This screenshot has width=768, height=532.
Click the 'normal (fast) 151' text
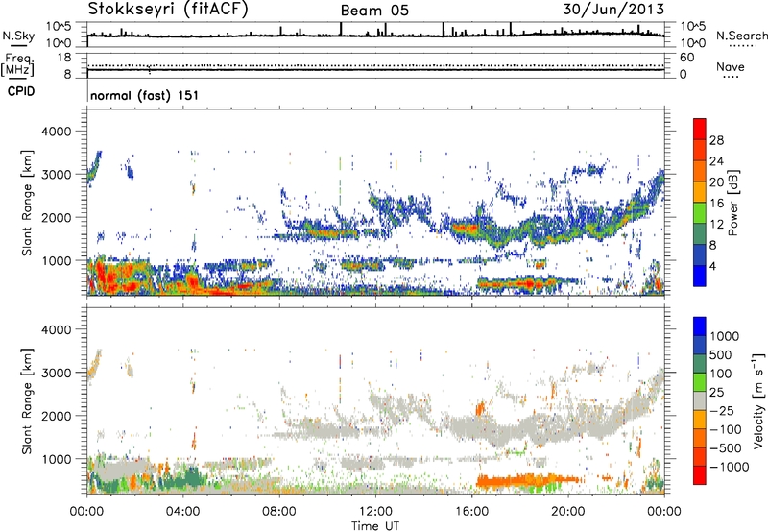pyautogui.click(x=145, y=95)
